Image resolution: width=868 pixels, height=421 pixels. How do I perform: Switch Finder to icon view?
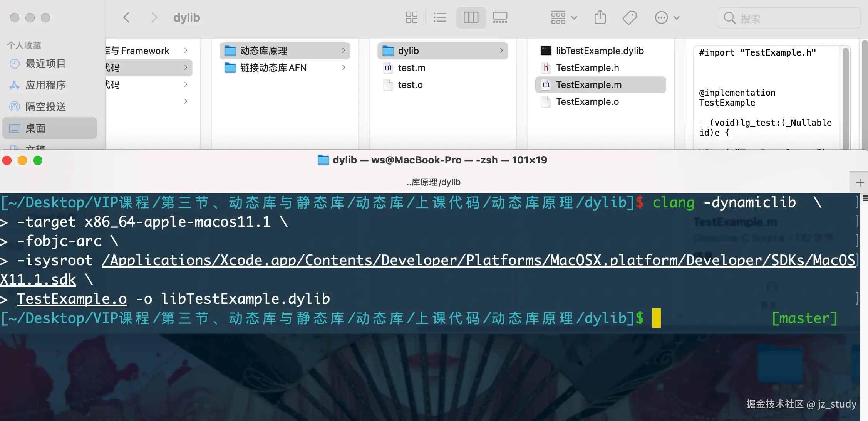click(x=411, y=17)
